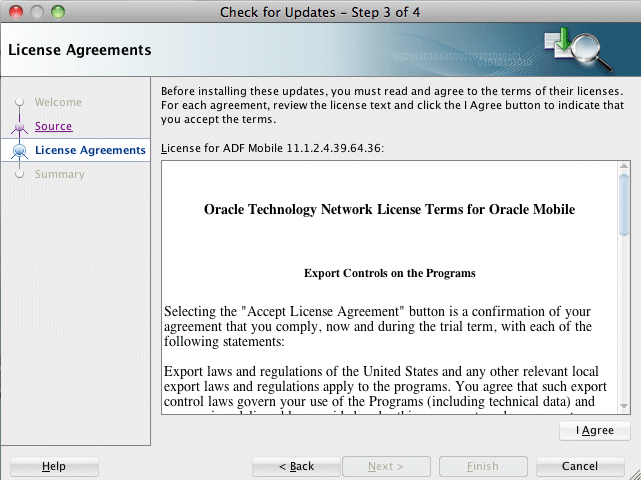The height and width of the screenshot is (480, 641).
Task: Click the license scrollbar up arrow
Action: 624,166
